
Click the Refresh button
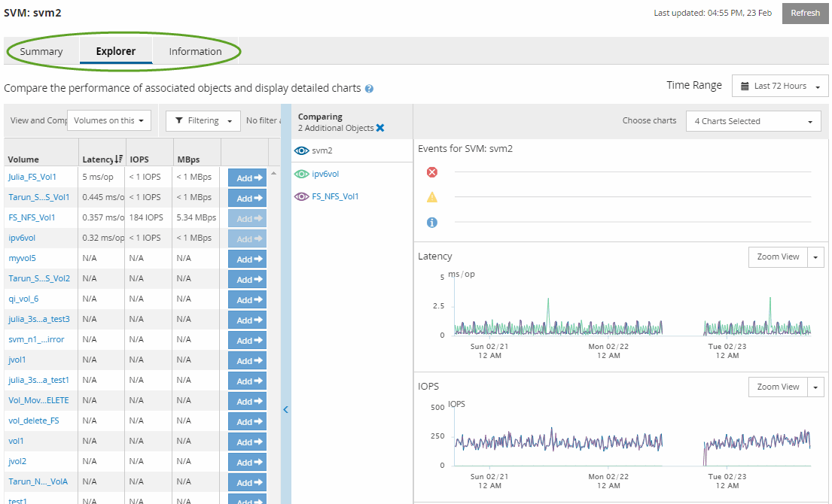805,14
